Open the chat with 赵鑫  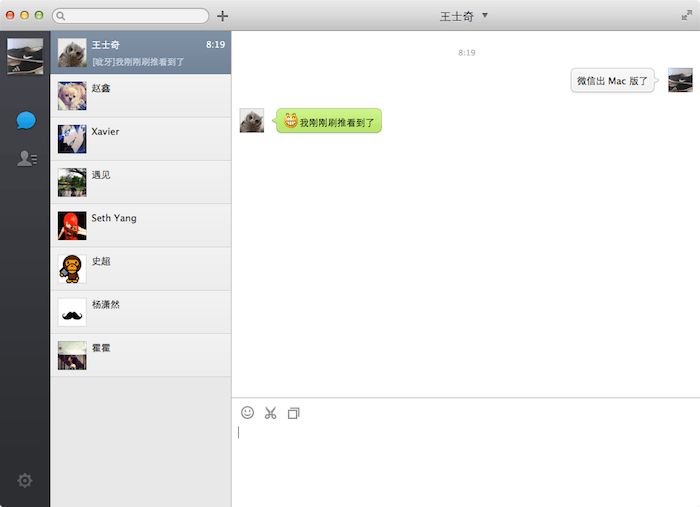pyautogui.click(x=141, y=96)
